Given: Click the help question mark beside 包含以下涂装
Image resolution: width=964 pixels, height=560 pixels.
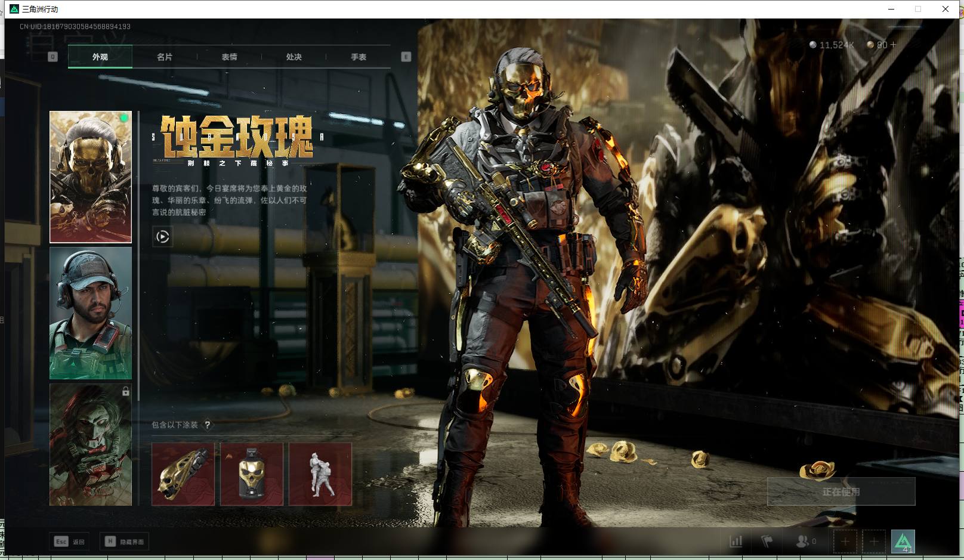Looking at the screenshot, I should 208,425.
